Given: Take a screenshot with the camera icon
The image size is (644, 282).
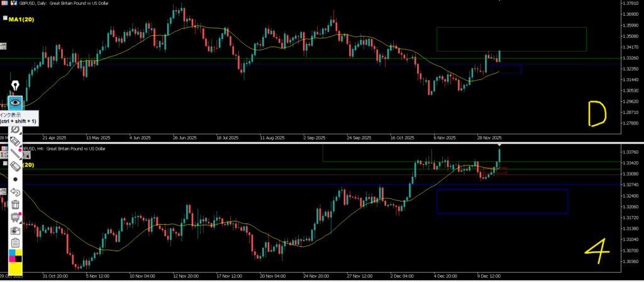Looking at the screenshot, I should click(16, 230).
